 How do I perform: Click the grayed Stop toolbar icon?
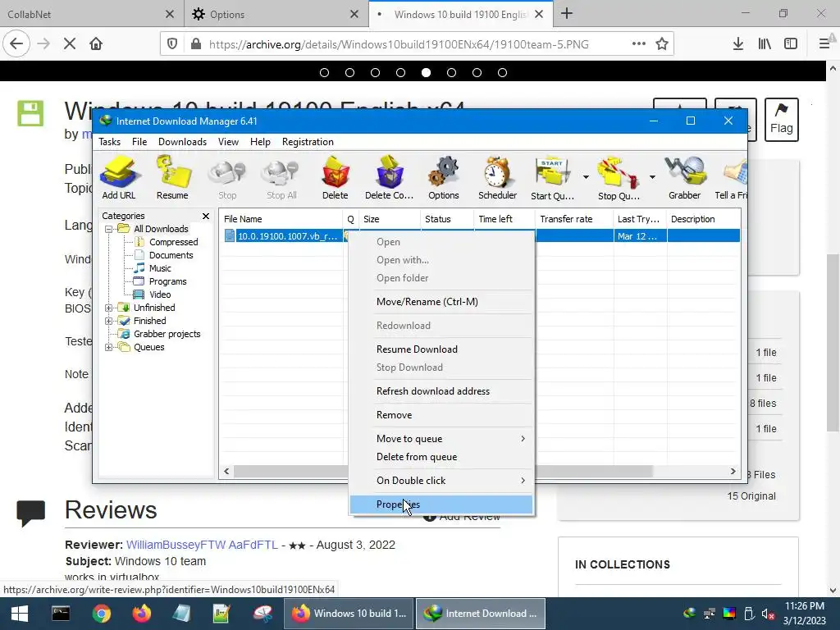(x=227, y=178)
